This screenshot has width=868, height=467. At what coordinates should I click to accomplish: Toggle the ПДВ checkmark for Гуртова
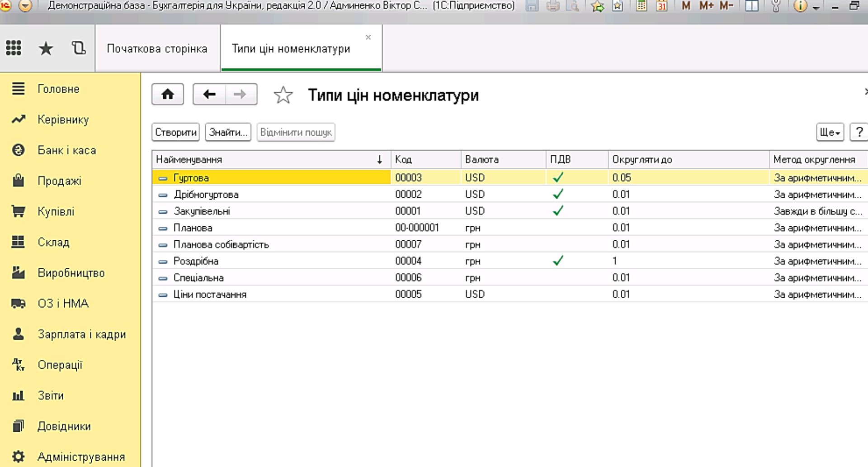558,177
